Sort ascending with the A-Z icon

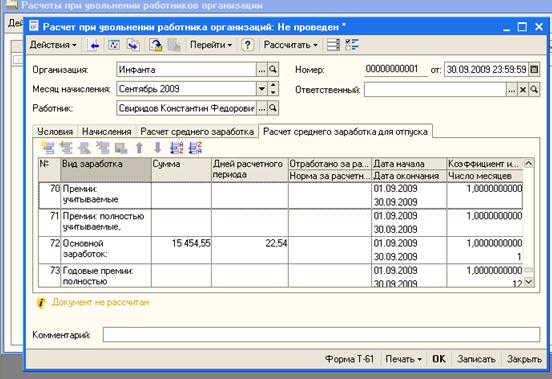(x=176, y=148)
